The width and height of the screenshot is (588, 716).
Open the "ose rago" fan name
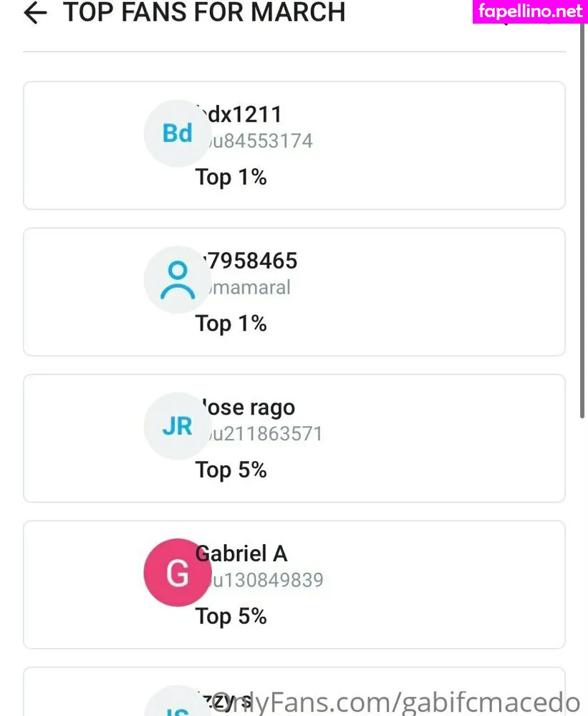tap(249, 407)
